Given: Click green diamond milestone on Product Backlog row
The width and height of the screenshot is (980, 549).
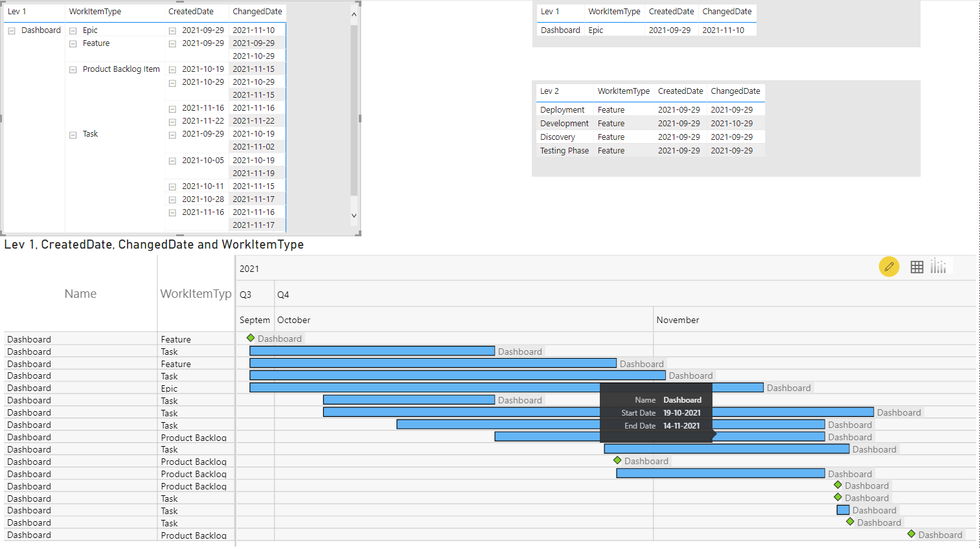Looking at the screenshot, I should pyautogui.click(x=617, y=460).
